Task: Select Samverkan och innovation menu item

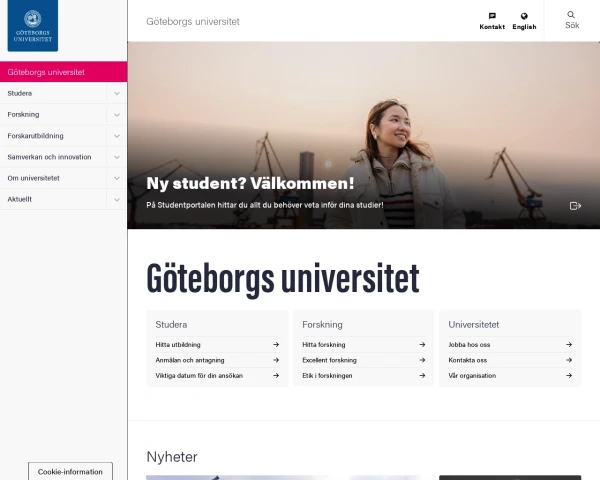Action: [x=49, y=157]
